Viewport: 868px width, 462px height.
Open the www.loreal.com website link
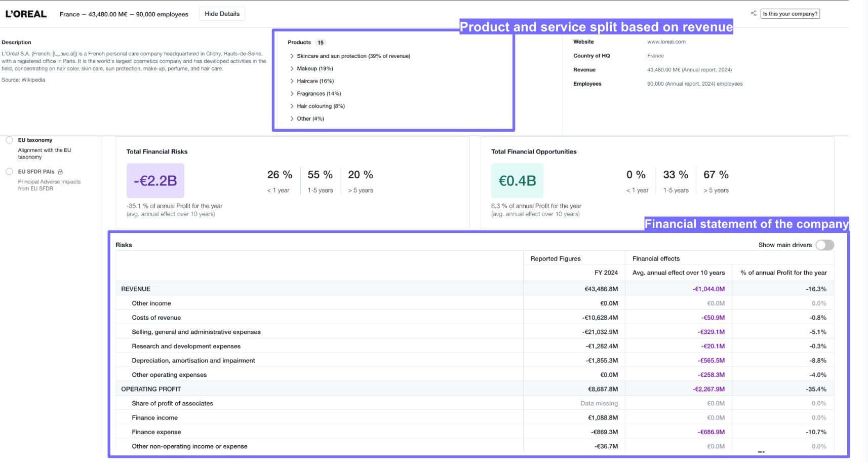point(666,42)
